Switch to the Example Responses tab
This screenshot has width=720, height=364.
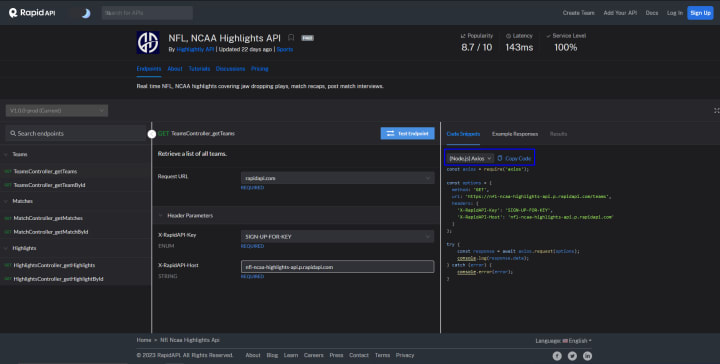[x=515, y=134]
